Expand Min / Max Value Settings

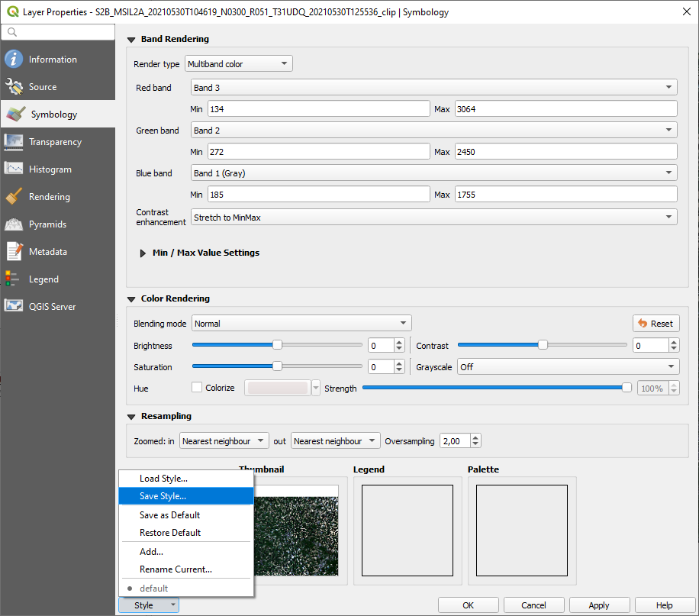click(143, 253)
